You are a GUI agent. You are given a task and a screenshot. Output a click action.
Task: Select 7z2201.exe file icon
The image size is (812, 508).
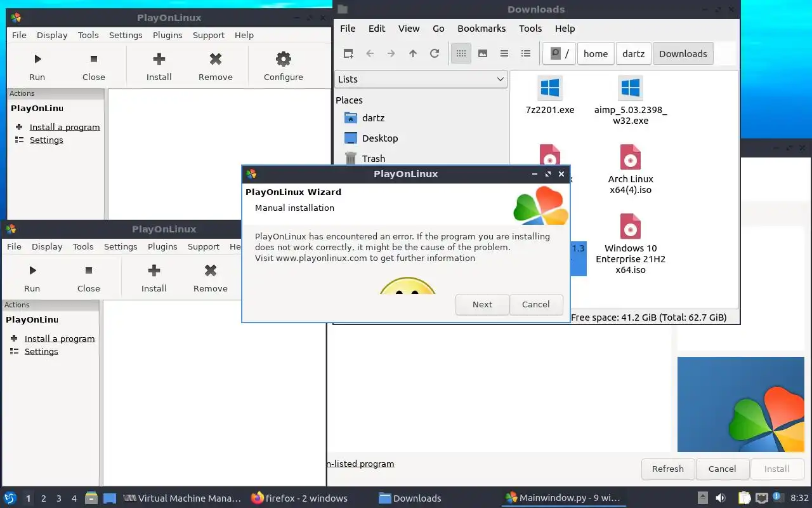pos(550,88)
